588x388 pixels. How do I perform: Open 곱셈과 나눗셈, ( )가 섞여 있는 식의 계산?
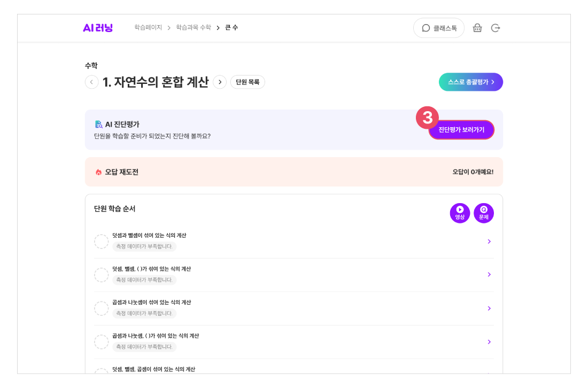[x=293, y=342]
